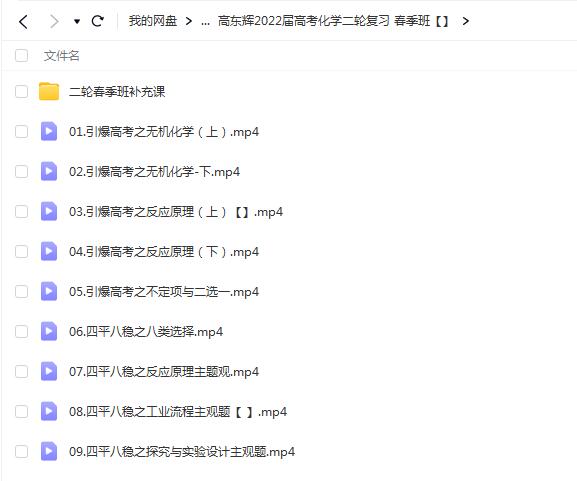
Task: Open file 05.引爆高考之不定项与二选一.mp4
Action: coord(164,292)
